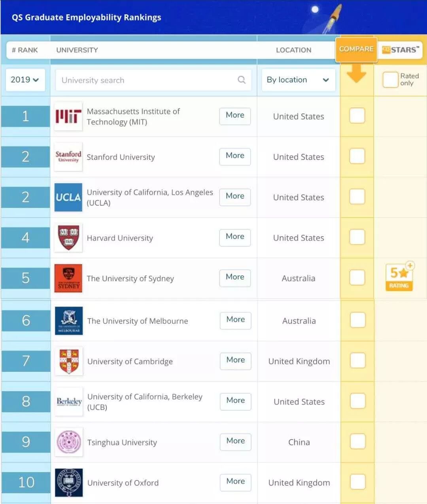Tick the compare checkbox for University of Sydney
Viewport: 427px width, 504px height.
tap(357, 277)
